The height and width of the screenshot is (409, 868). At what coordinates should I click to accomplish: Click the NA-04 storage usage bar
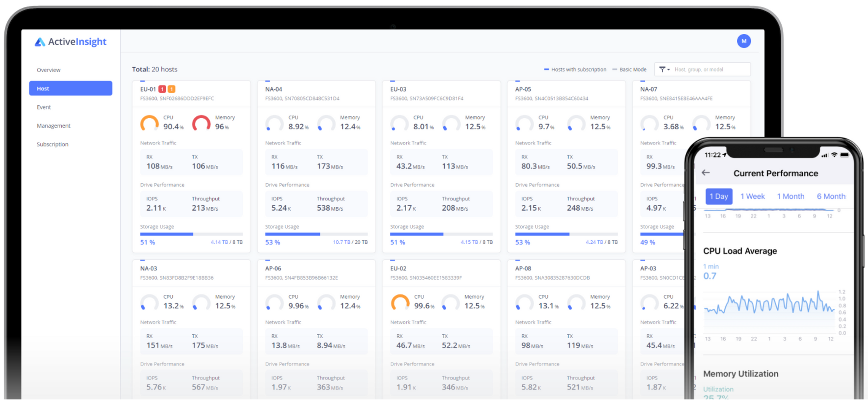click(x=316, y=234)
